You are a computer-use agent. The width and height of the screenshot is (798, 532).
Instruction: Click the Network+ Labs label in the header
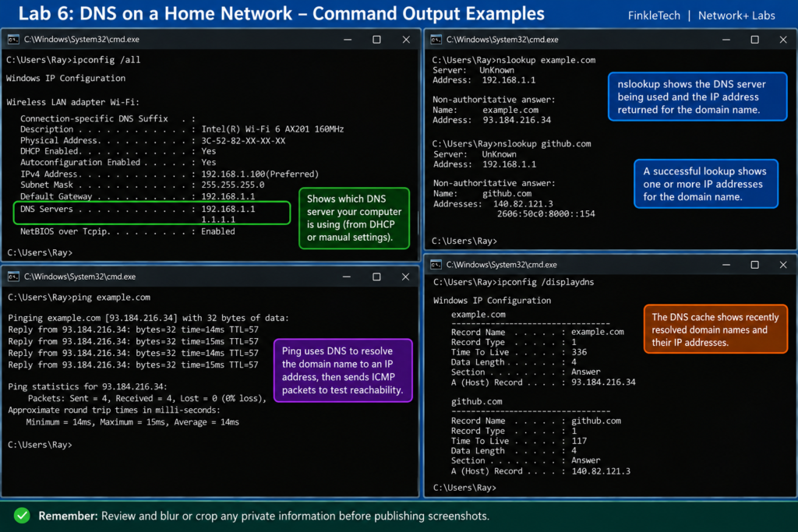736,16
